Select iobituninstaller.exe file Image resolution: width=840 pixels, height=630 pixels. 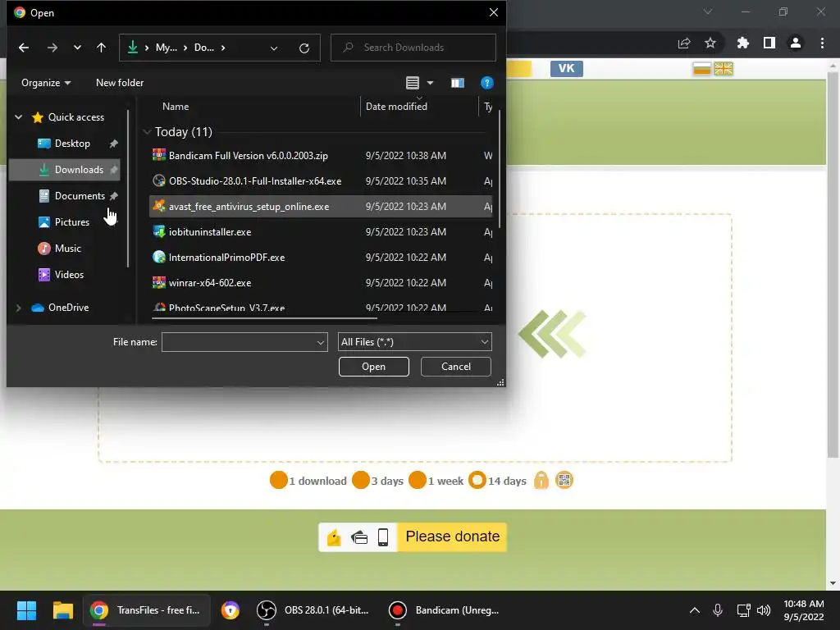coord(321,232)
